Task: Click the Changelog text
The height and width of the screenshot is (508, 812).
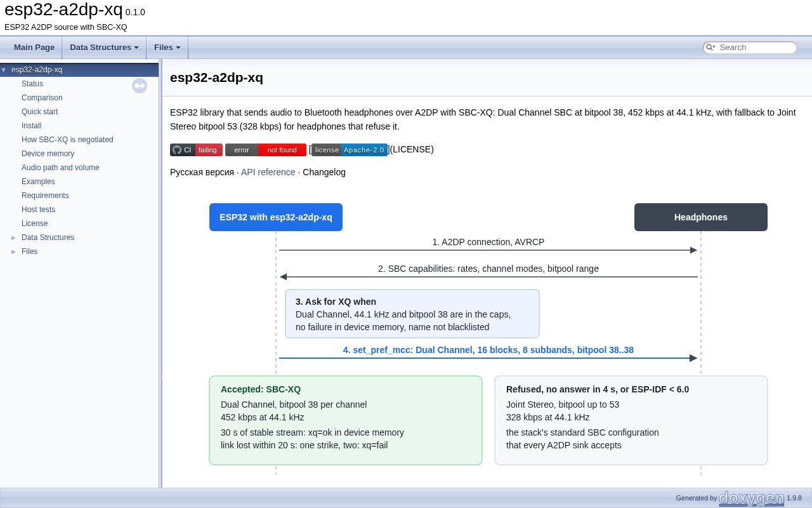Action: [x=324, y=172]
